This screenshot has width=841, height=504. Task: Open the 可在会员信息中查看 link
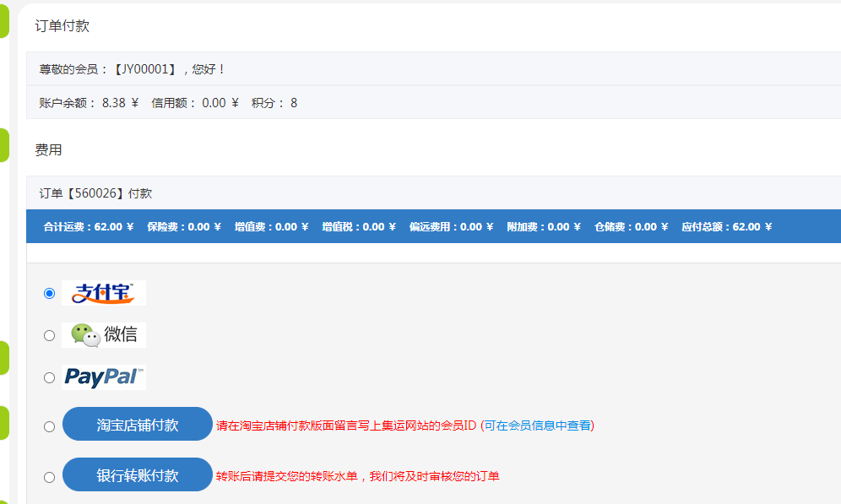(x=537, y=425)
